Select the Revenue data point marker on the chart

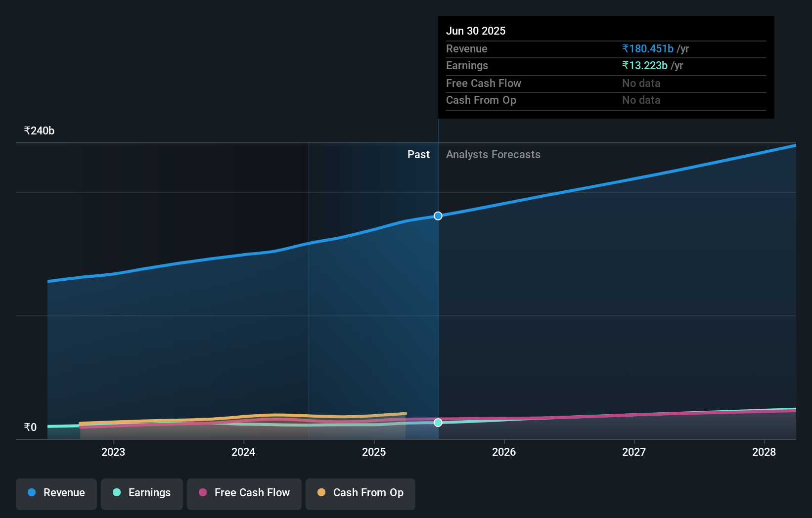(437, 216)
